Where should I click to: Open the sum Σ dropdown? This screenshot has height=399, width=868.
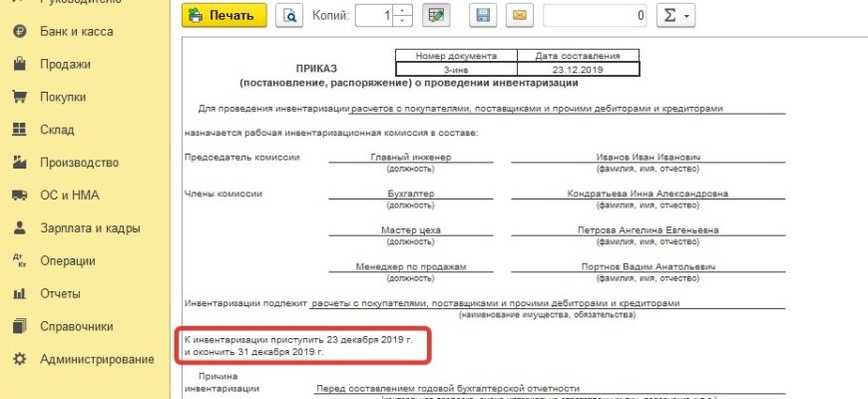pyautogui.click(x=675, y=16)
